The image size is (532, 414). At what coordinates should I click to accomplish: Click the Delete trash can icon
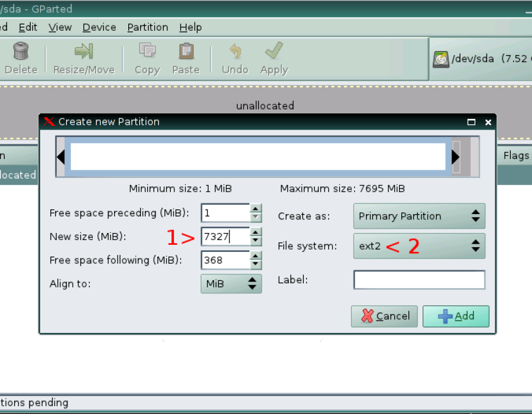click(21, 51)
